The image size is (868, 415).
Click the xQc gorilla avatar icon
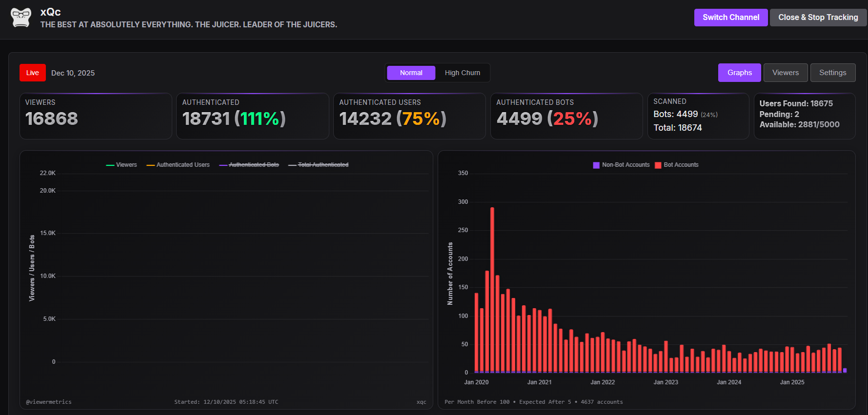tap(21, 18)
